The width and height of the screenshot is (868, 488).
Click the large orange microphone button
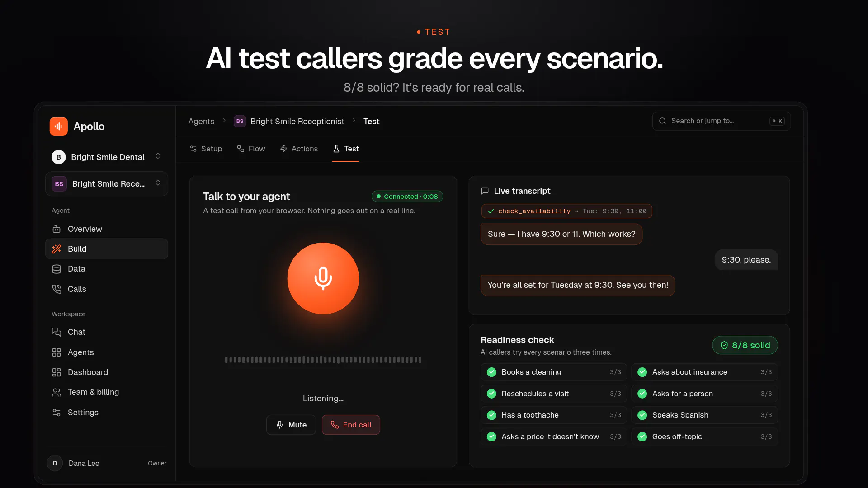[x=323, y=278]
